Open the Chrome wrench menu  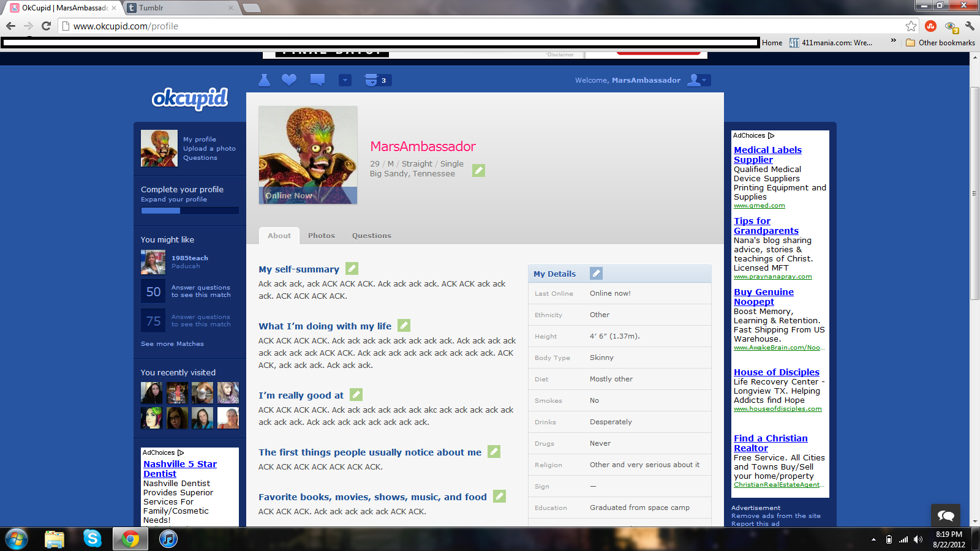tap(970, 26)
